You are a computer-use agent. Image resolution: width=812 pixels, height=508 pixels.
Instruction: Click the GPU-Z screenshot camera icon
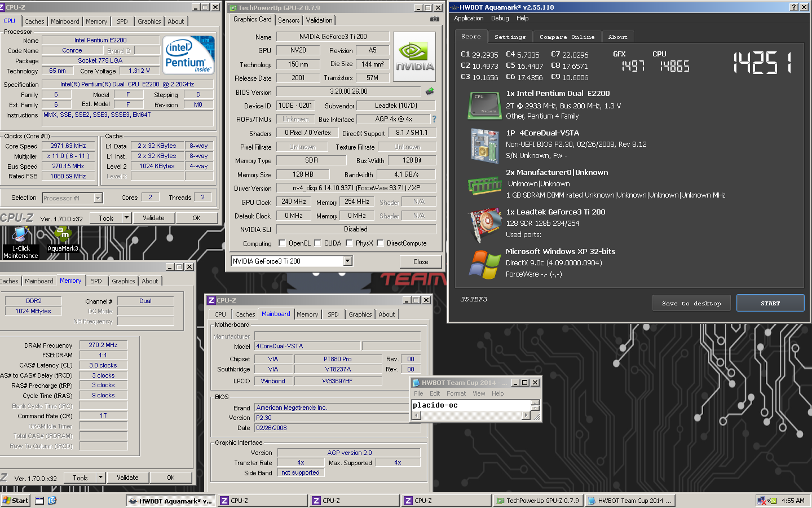click(434, 19)
